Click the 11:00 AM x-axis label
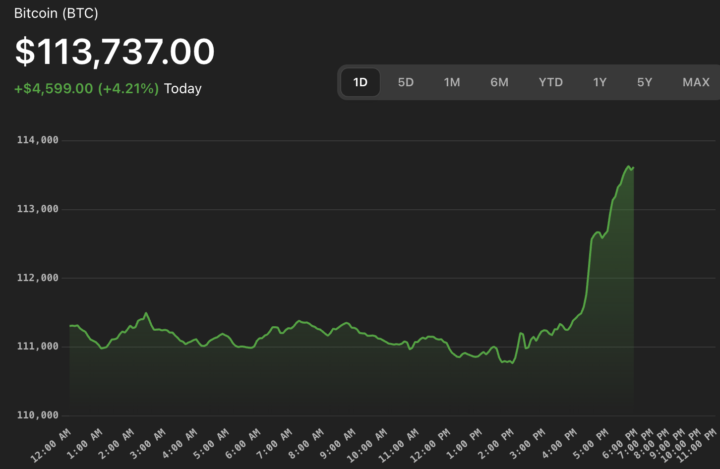The width and height of the screenshot is (720, 469). click(x=399, y=445)
